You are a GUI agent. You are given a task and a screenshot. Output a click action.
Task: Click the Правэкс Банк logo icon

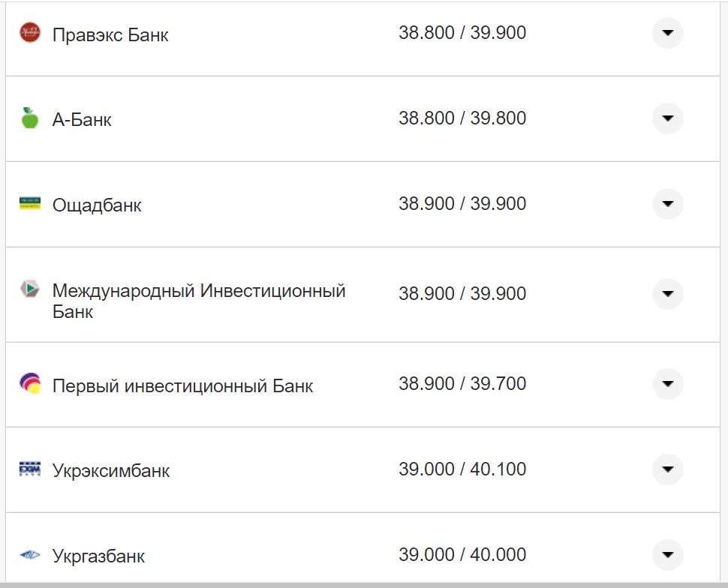pyautogui.click(x=29, y=34)
